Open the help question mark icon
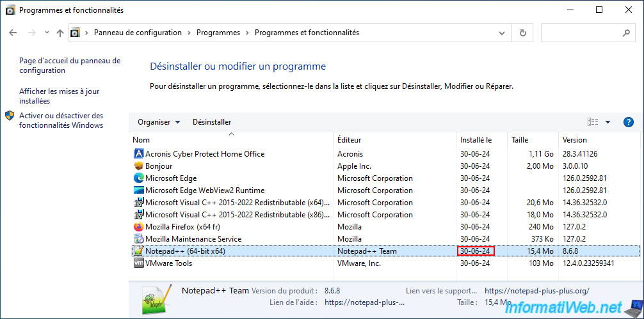 point(629,121)
